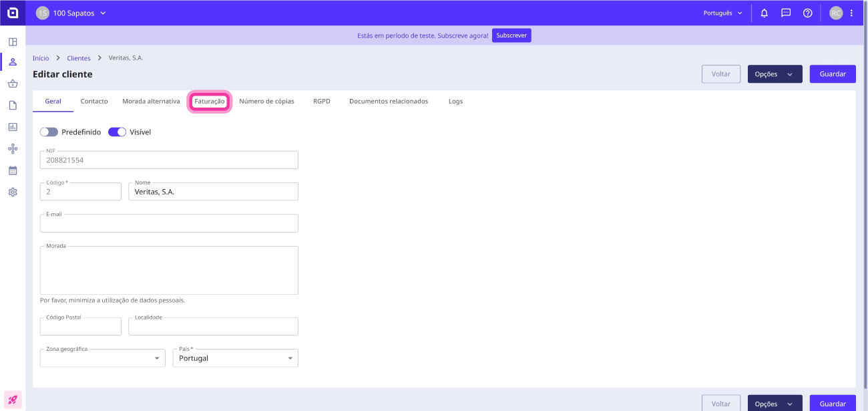Open the notifications bell icon
Image resolution: width=868 pixels, height=411 pixels.
[765, 13]
